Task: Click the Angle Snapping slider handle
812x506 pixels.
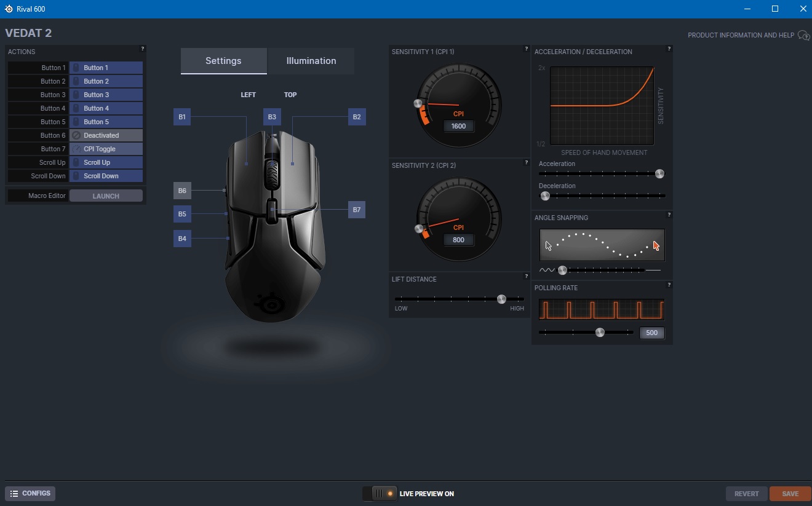Action: (x=562, y=270)
